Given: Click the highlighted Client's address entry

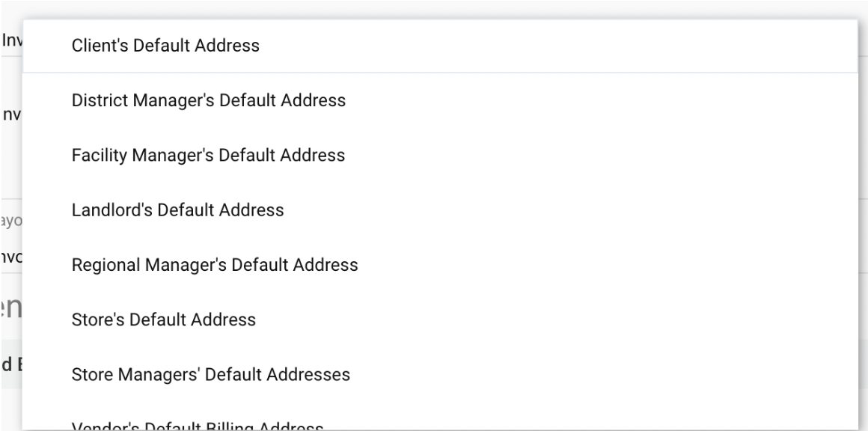Looking at the screenshot, I should click(165, 46).
